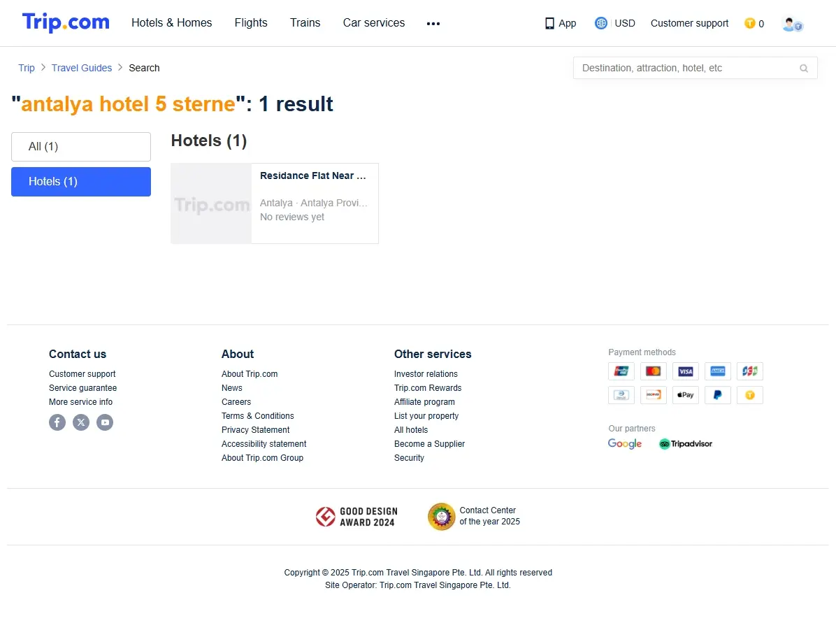Open Customer support in the header
This screenshot has height=644, width=836.
[689, 24]
